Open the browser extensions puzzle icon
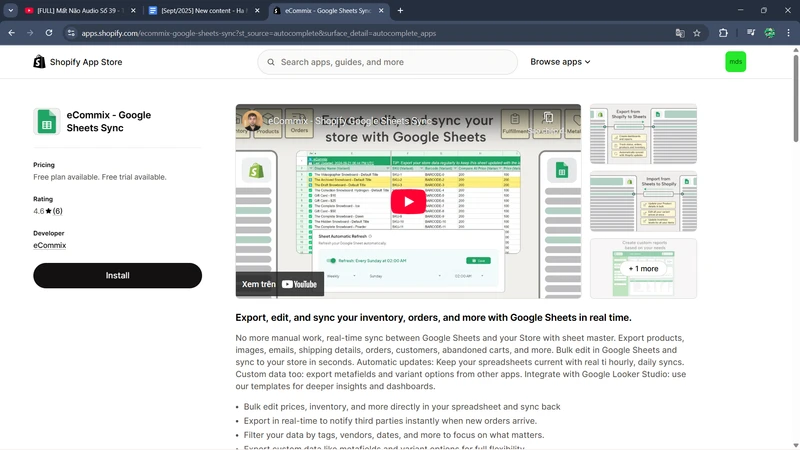The image size is (800, 450). point(723,33)
